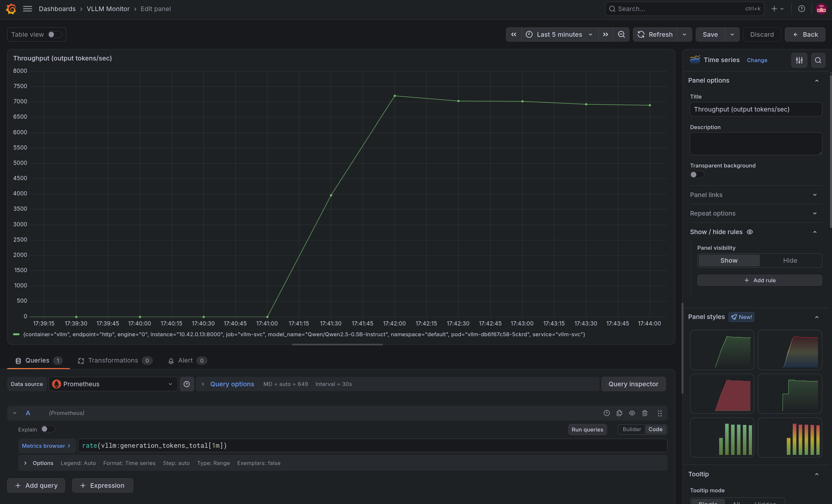Screen dimensions: 832x504
Task: Click the Back button
Action: [805, 34]
